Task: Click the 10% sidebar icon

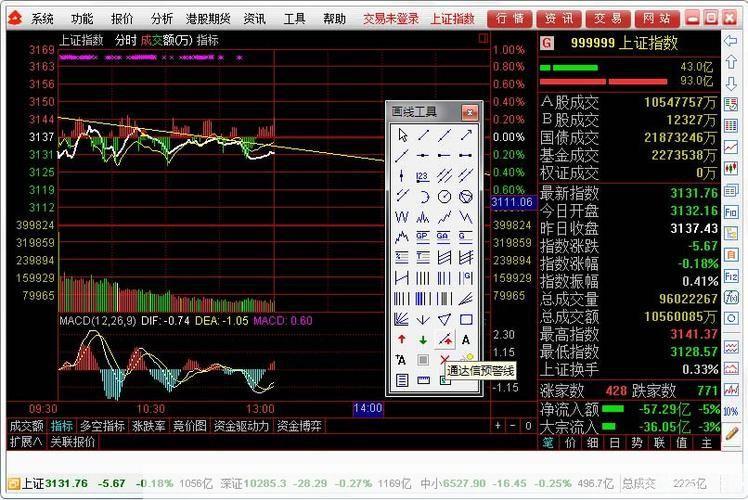Action: 731,411
